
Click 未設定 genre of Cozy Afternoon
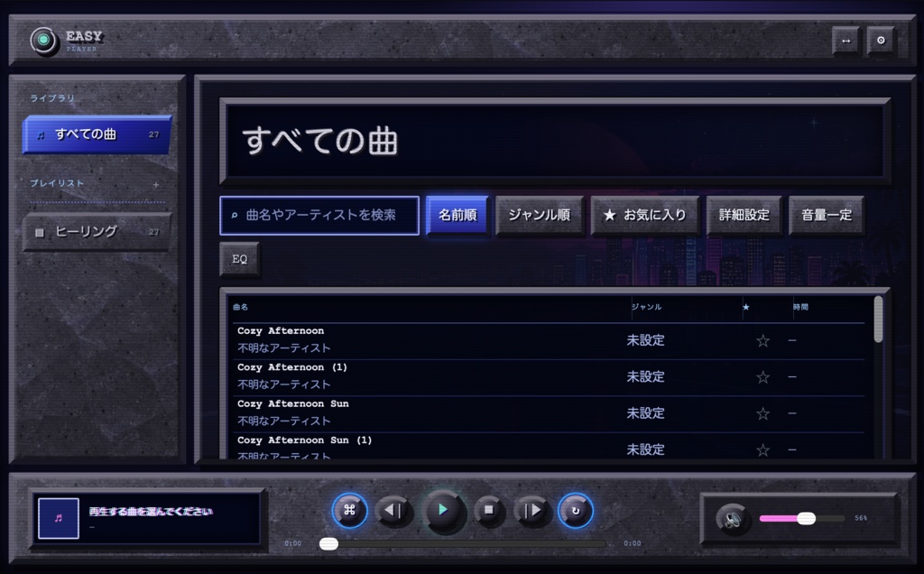[x=645, y=340]
